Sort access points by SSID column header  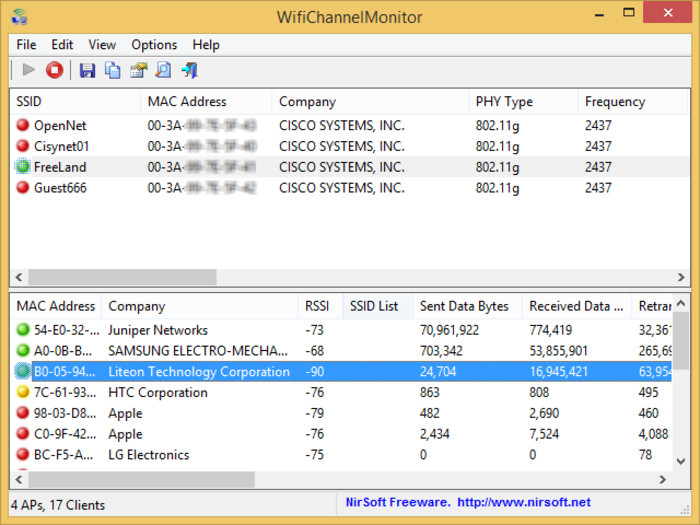[x=75, y=102]
